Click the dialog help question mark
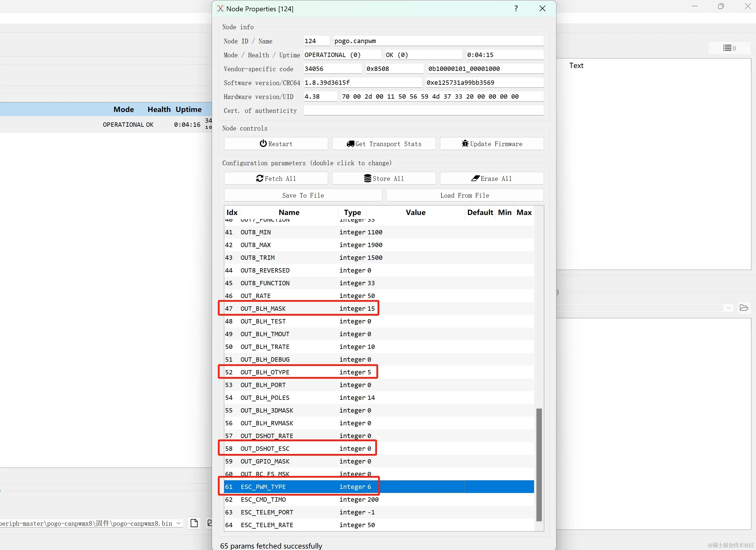Image resolution: width=756 pixels, height=550 pixels. click(x=516, y=9)
